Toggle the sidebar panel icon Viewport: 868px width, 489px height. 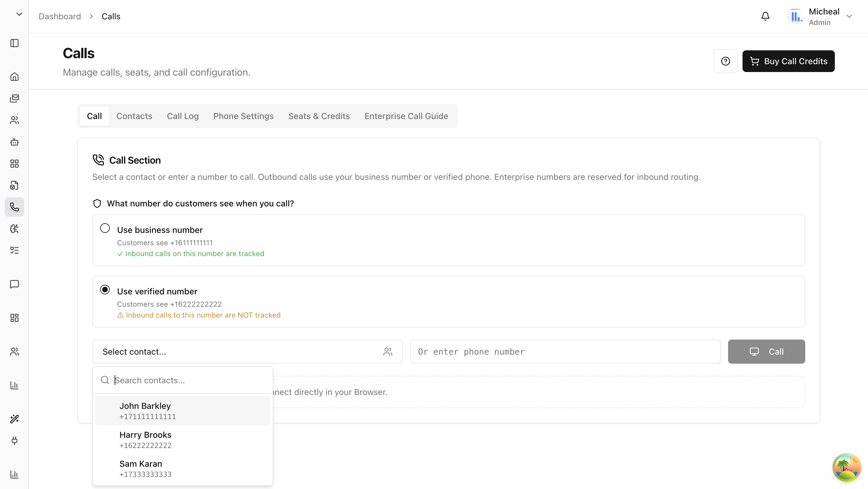pyautogui.click(x=14, y=43)
